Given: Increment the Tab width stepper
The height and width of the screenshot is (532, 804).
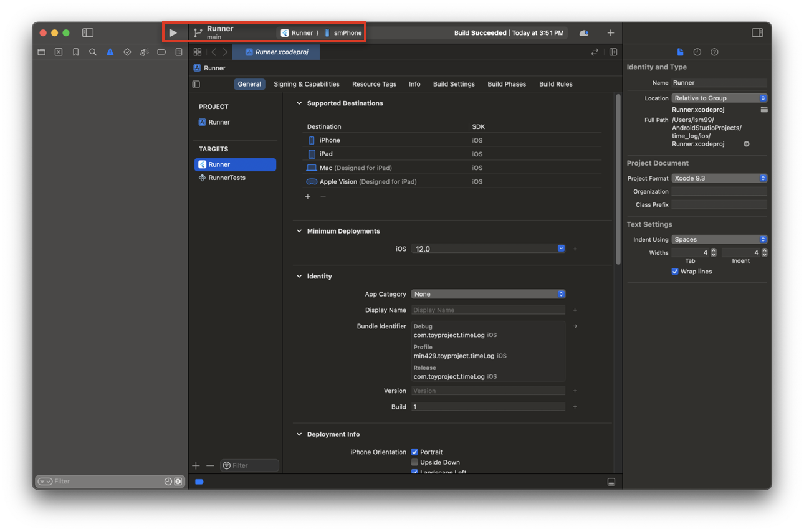Looking at the screenshot, I should pos(714,250).
